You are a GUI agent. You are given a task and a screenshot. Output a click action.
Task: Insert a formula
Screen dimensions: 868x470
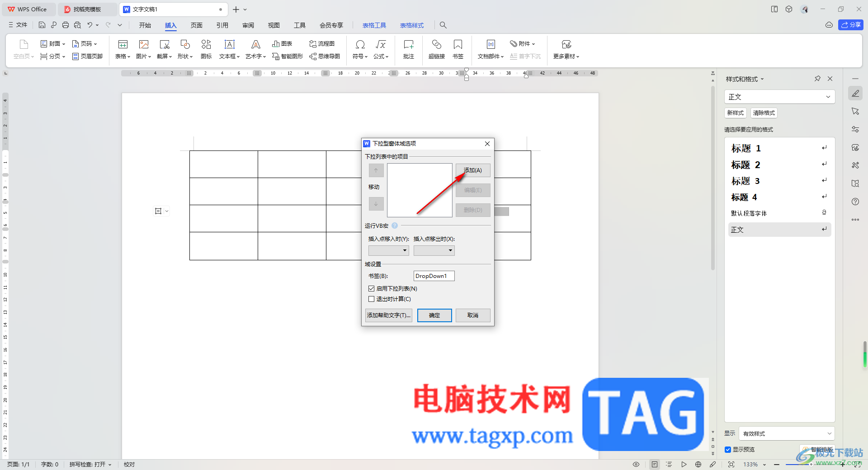381,49
